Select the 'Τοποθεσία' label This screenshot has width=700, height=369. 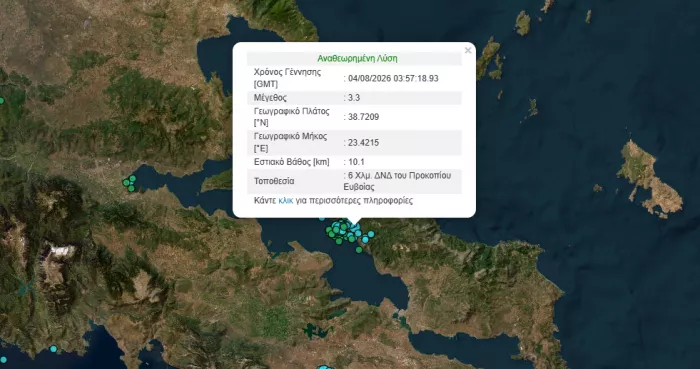274,181
